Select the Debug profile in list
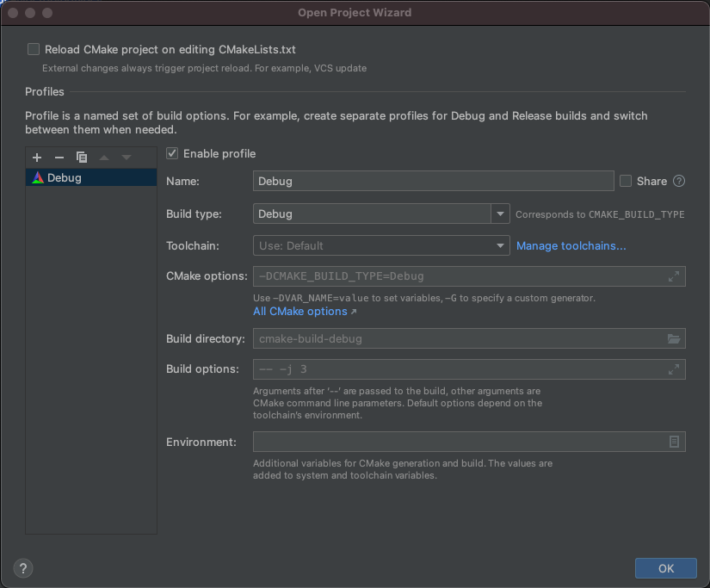The height and width of the screenshot is (588, 710). (65, 178)
